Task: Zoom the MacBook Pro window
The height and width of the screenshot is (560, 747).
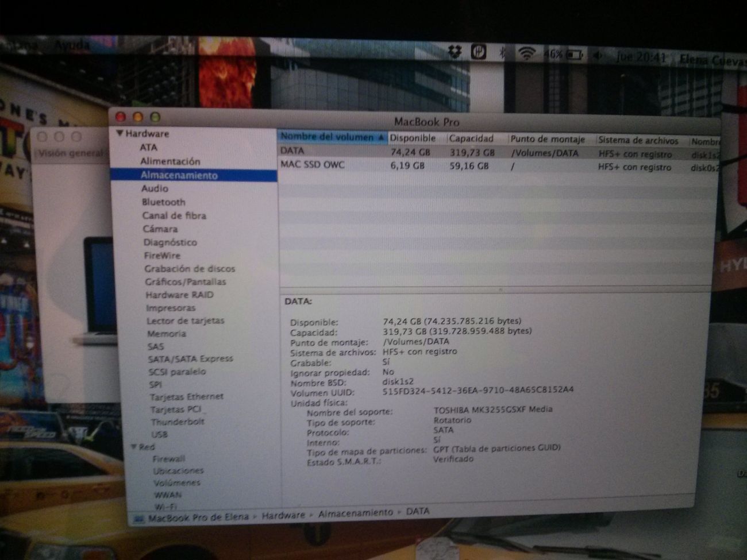Action: pyautogui.click(x=155, y=118)
